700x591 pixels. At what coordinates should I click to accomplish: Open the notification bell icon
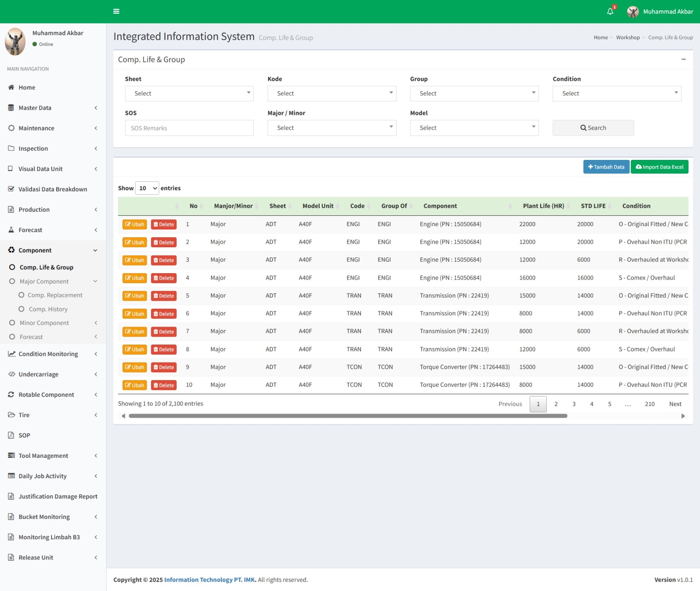pyautogui.click(x=610, y=12)
